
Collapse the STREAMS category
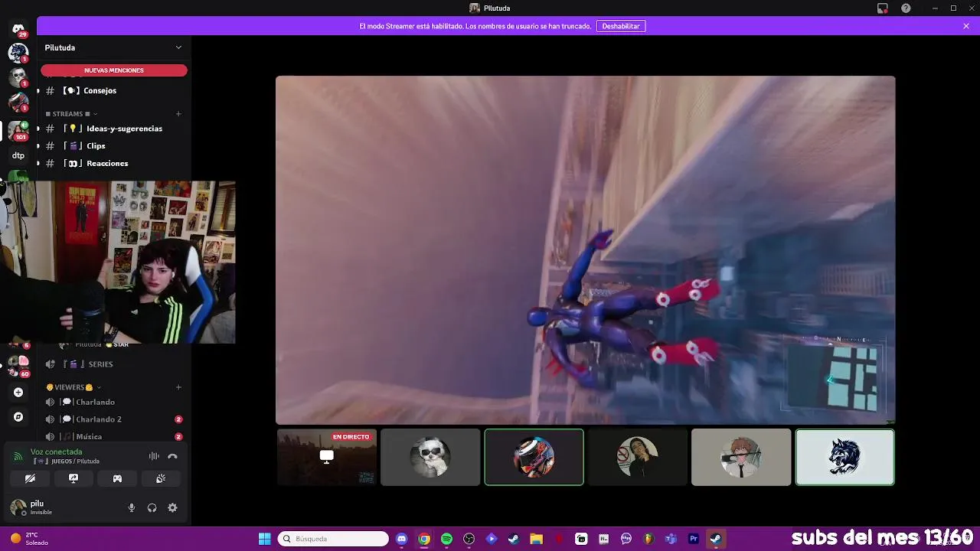71,114
